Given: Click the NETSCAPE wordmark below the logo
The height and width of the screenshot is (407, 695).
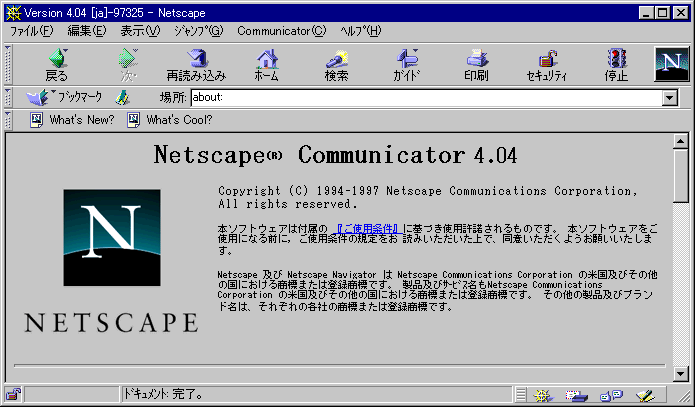Looking at the screenshot, I should click(111, 322).
